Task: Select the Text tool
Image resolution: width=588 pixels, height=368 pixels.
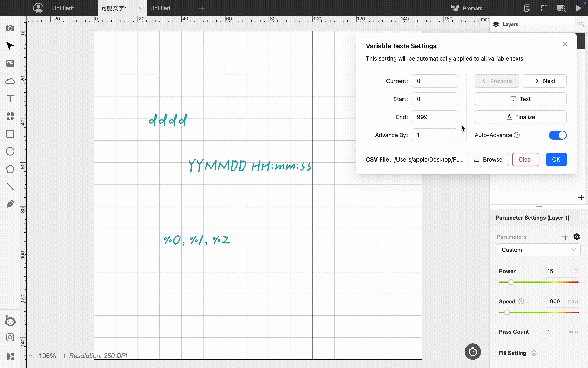Action: (x=10, y=99)
